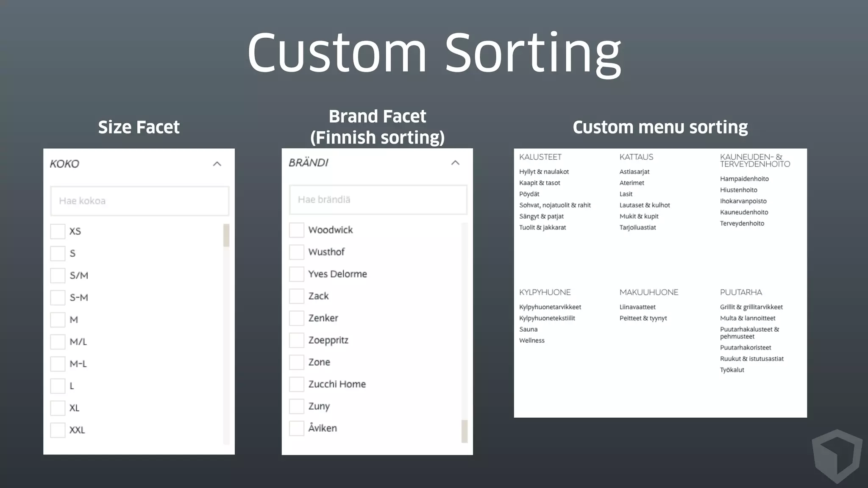Image resolution: width=868 pixels, height=488 pixels.
Task: Select the Tarjoiluastiat link
Action: click(638, 227)
